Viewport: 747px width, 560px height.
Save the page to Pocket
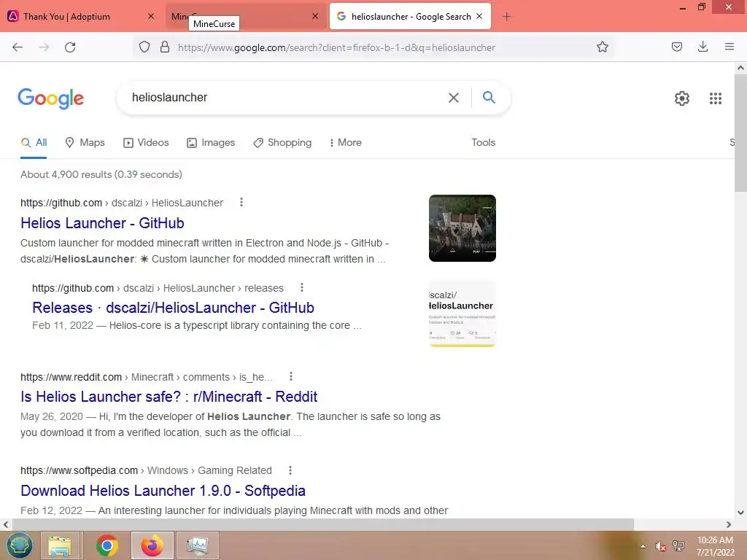tap(676, 47)
